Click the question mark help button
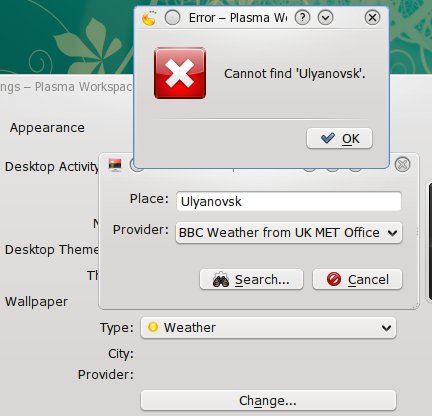The width and height of the screenshot is (432, 416). [x=302, y=17]
